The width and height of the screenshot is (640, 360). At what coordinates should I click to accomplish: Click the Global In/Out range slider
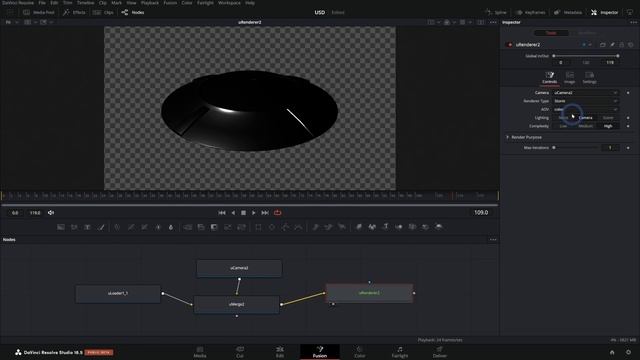[586, 56]
